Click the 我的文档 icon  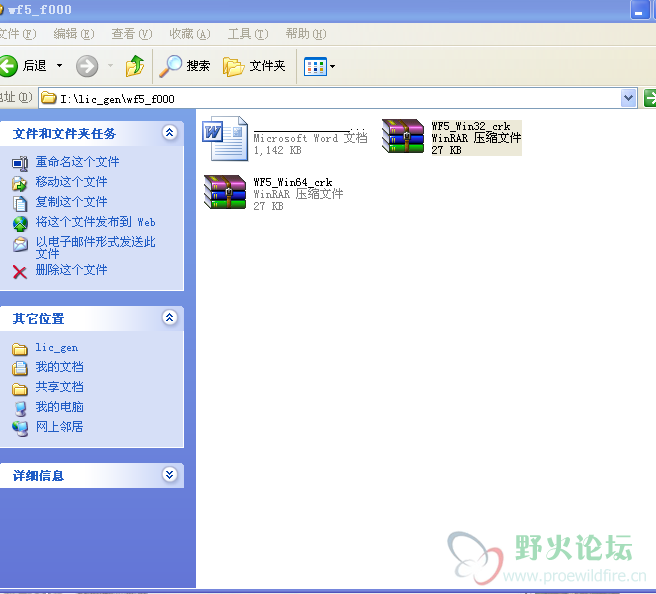[20, 368]
